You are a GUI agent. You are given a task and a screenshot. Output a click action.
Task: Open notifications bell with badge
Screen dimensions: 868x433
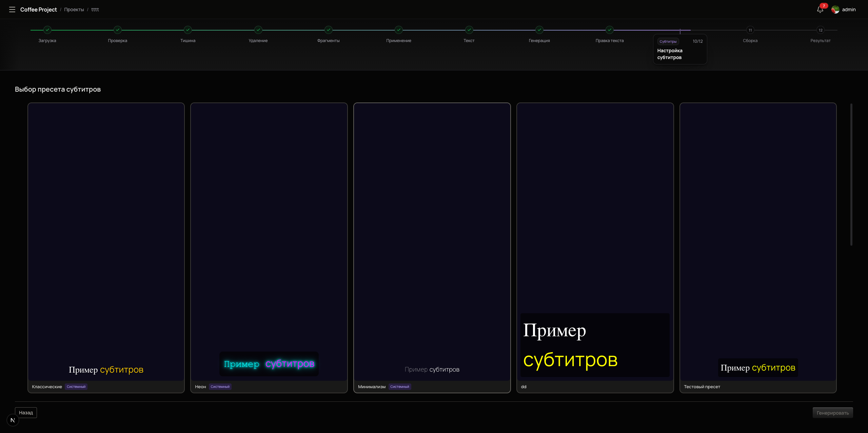tap(820, 10)
